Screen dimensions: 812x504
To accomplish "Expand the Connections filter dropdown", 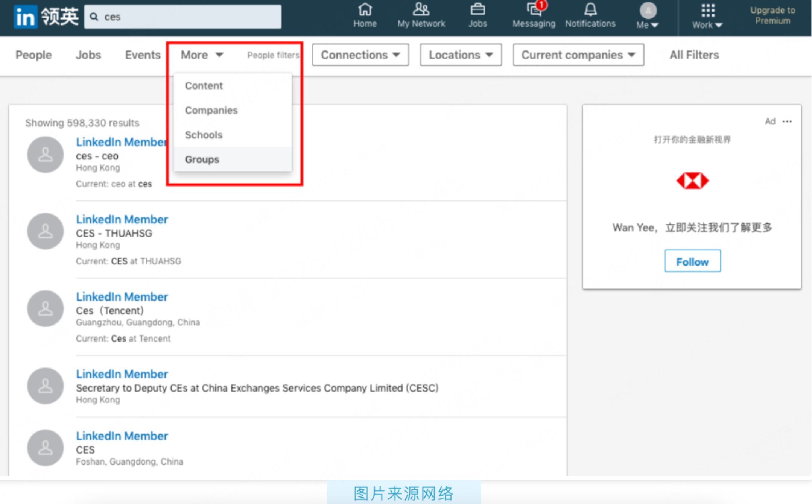I will tap(360, 55).
